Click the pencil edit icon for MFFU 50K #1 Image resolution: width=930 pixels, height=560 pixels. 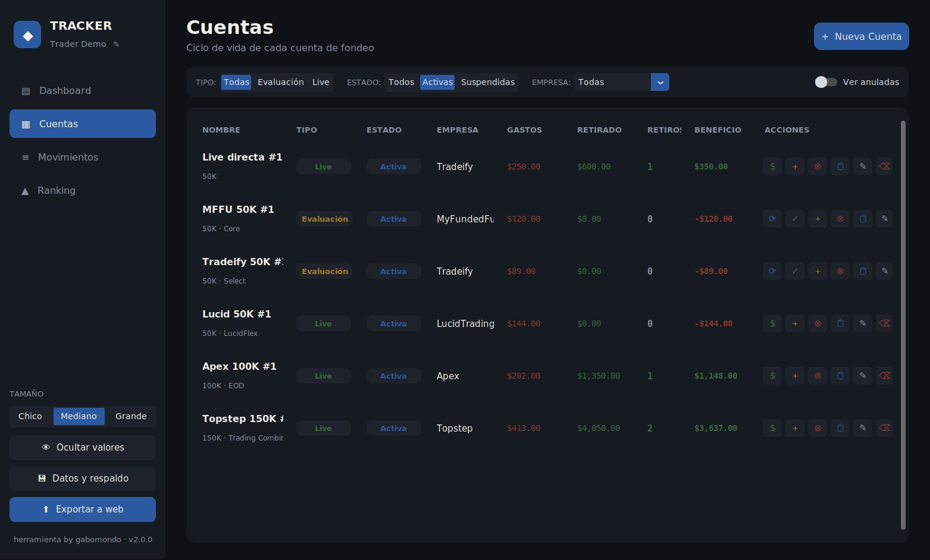click(x=885, y=219)
